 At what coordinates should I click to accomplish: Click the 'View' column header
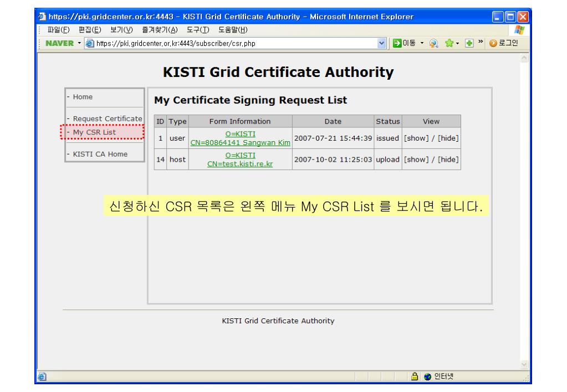pyautogui.click(x=431, y=121)
